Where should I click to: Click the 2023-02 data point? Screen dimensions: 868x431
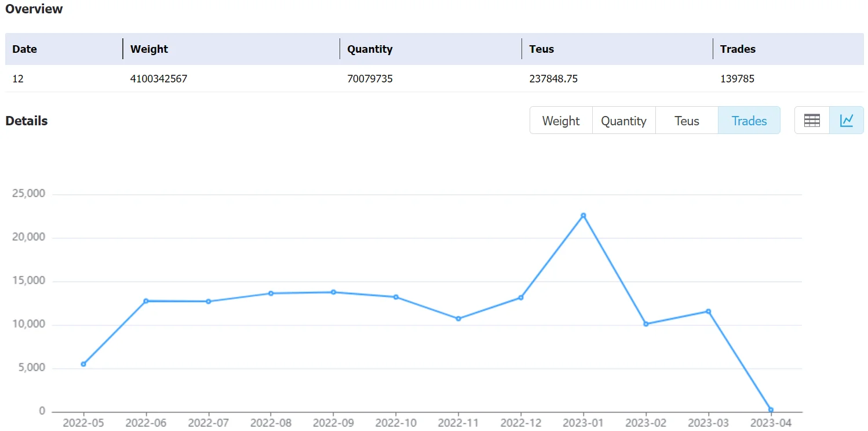[646, 324]
